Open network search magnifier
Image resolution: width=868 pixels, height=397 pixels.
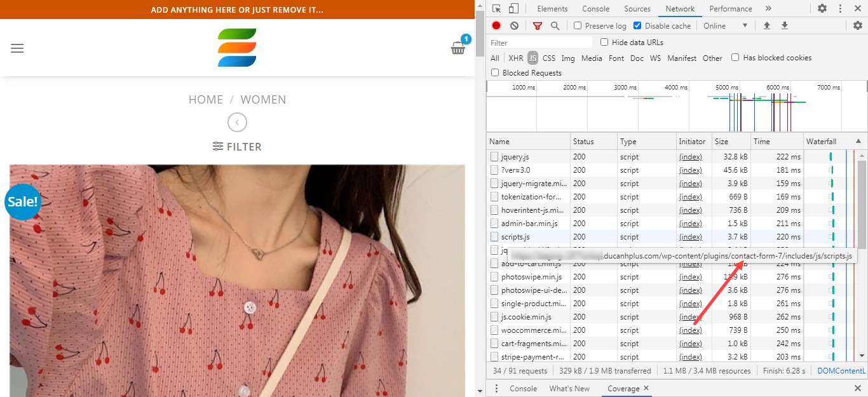[555, 26]
